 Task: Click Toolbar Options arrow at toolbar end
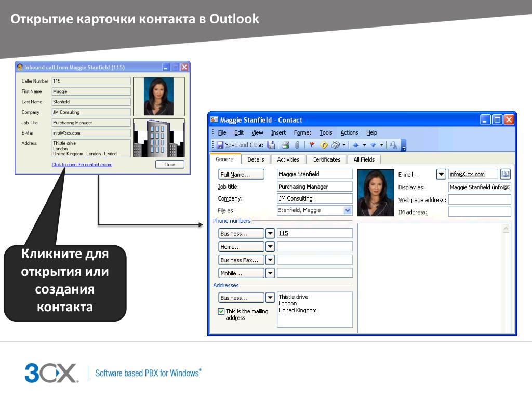point(404,146)
